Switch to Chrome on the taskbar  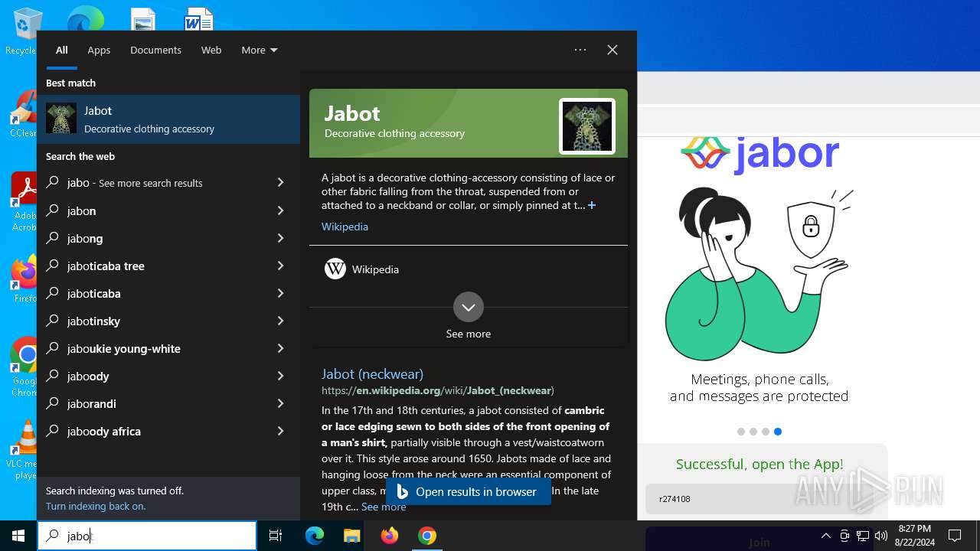pos(427,536)
